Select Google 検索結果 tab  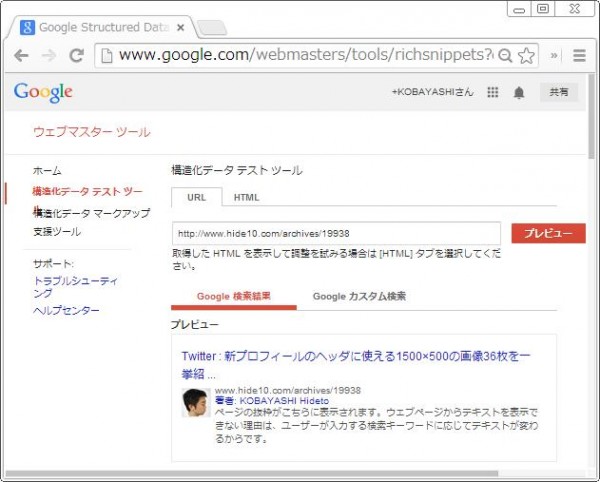click(234, 296)
